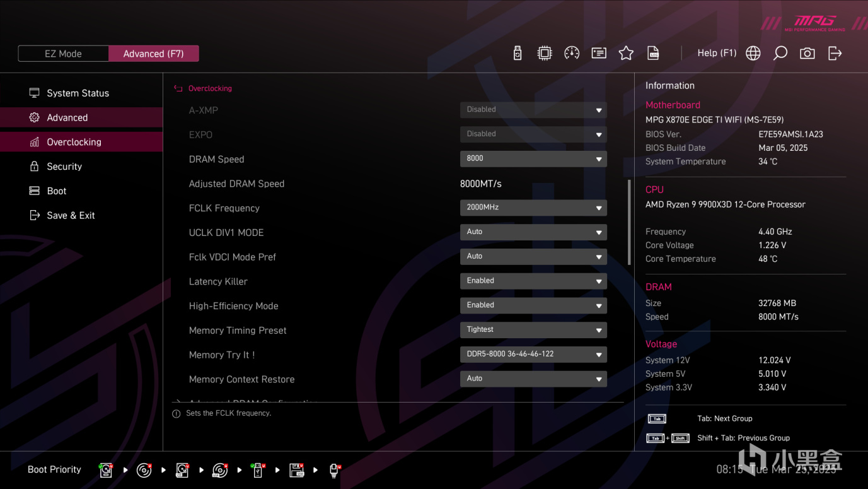Click the 'Boot Priority' label
Screen dimensions: 868x489
click(55, 470)
